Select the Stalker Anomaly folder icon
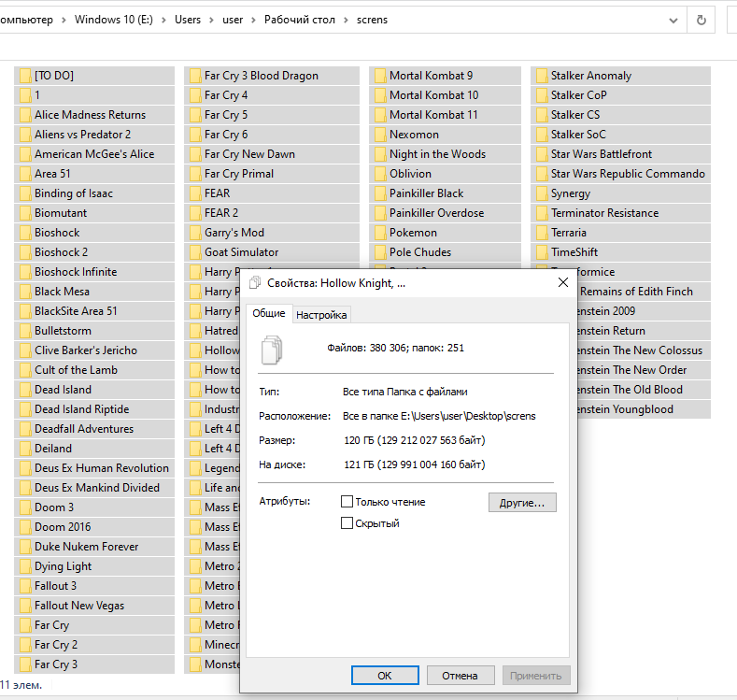 click(542, 76)
